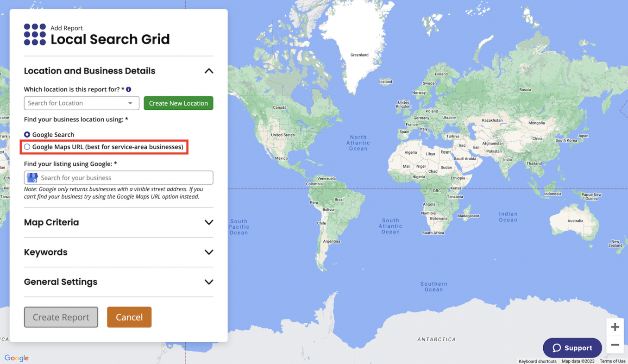Expand the Map Criteria section

tap(209, 223)
